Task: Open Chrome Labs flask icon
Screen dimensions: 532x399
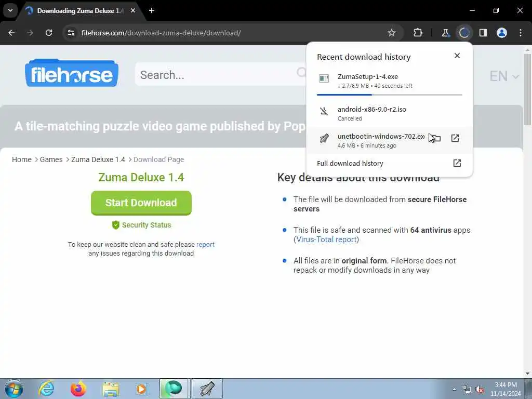Action: tap(445, 33)
